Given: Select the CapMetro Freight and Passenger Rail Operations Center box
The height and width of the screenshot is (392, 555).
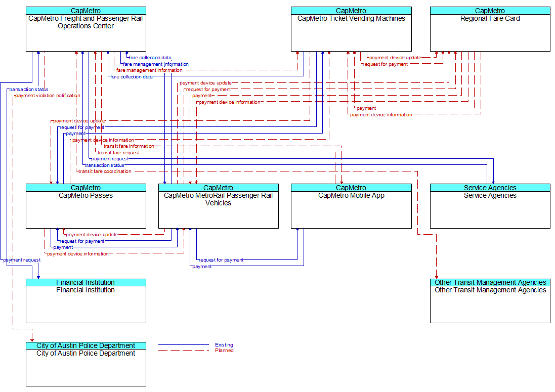Looking at the screenshot, I should [86, 29].
